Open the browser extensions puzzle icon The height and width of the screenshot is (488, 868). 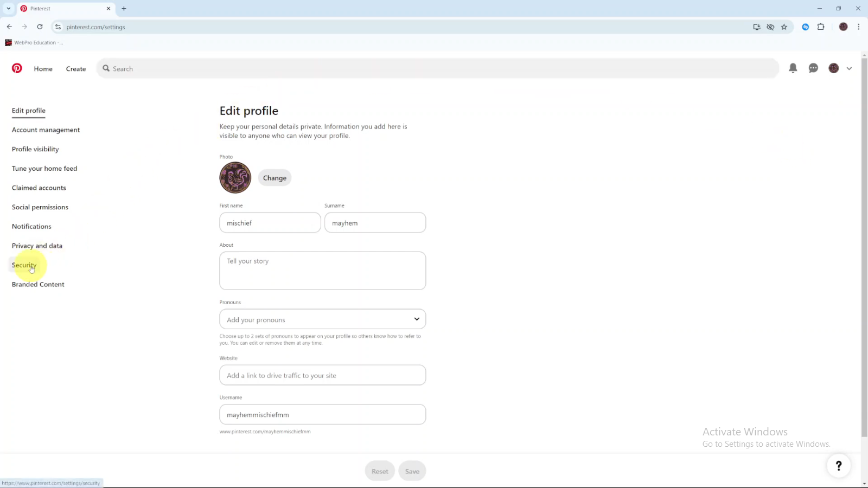pyautogui.click(x=821, y=27)
